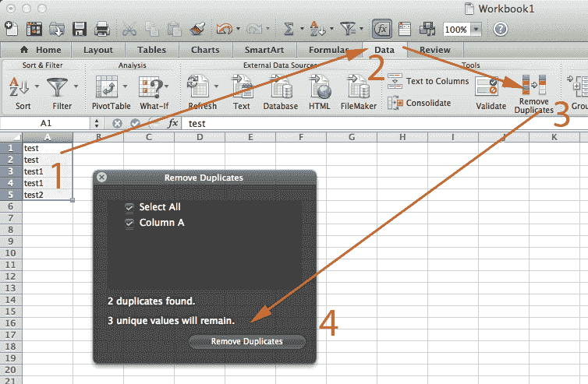Switch to the SmartArt tab
Screen dimensions: 588x384
pos(264,50)
